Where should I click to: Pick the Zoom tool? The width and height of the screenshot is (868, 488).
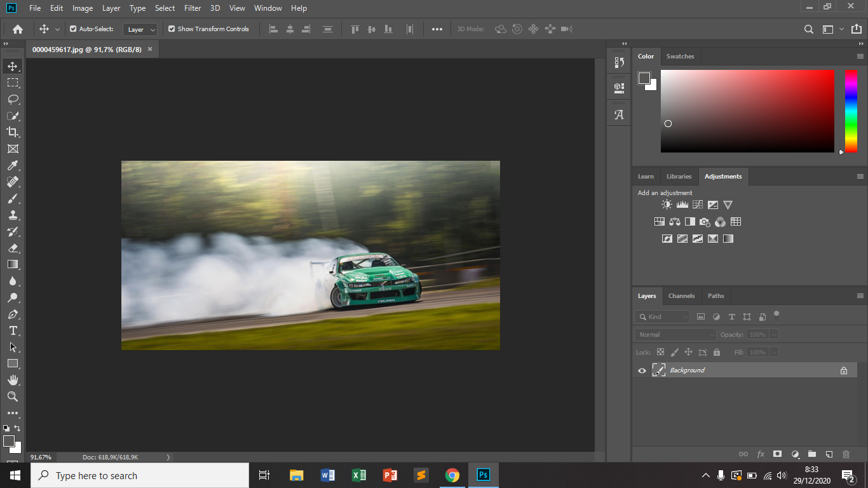point(13,396)
